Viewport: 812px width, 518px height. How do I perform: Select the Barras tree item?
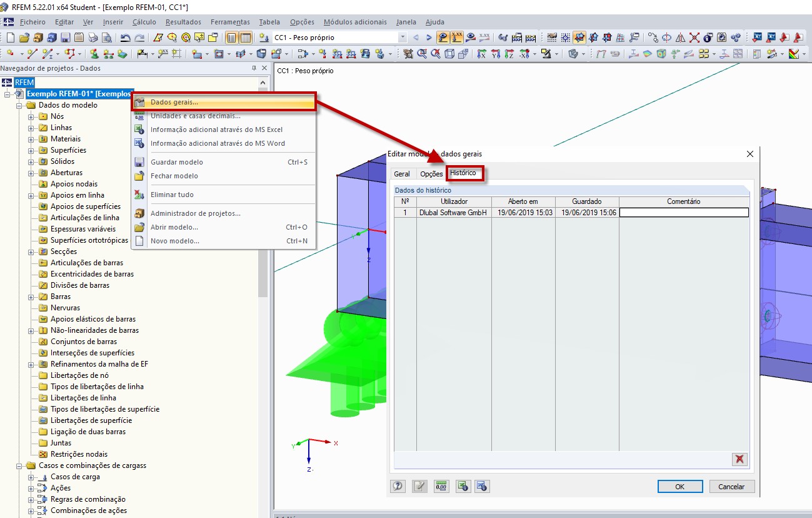coord(61,297)
